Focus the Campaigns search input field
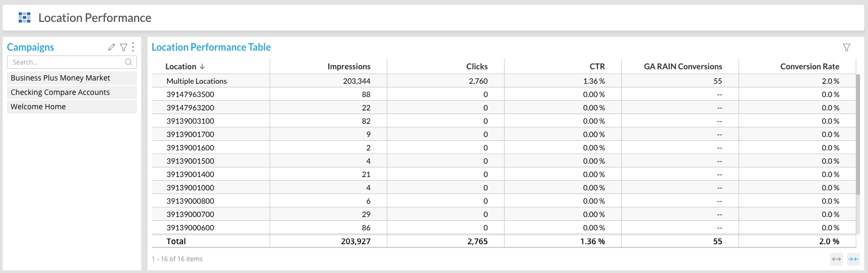The image size is (868, 273). (67, 62)
